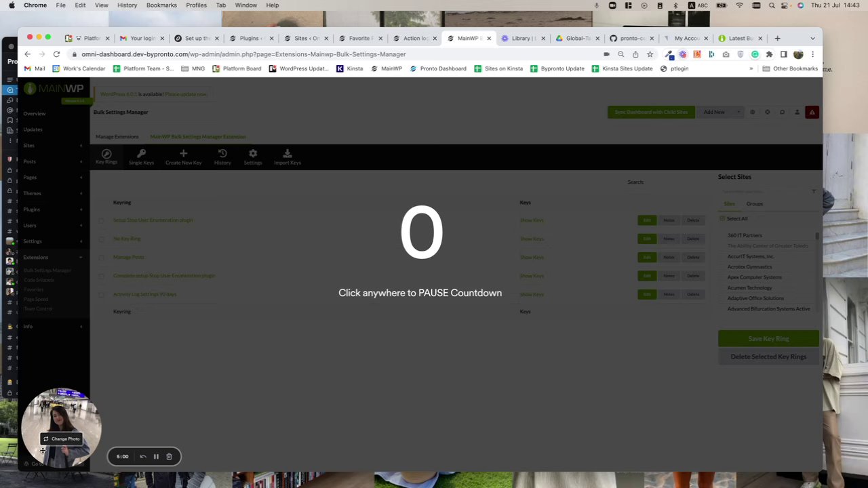Check the Setup Stop User Enumeration plugin row

(x=102, y=220)
